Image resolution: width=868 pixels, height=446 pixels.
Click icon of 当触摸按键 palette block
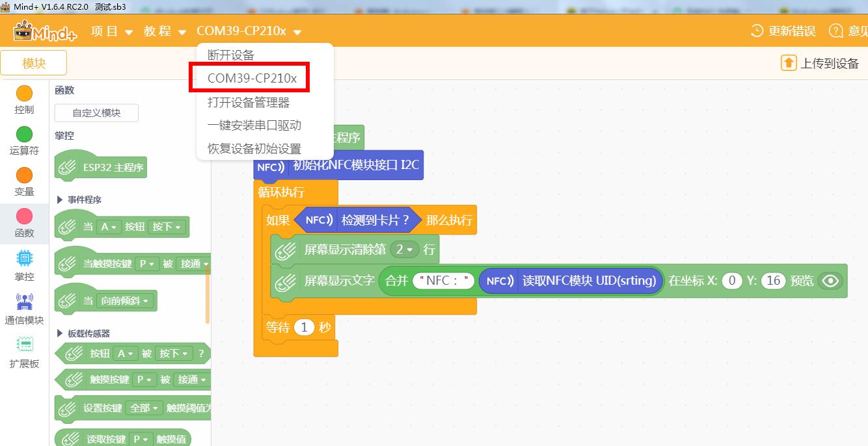point(68,264)
